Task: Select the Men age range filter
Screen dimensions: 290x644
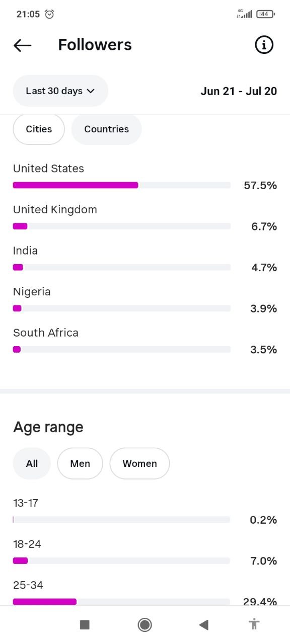Action: (x=80, y=463)
